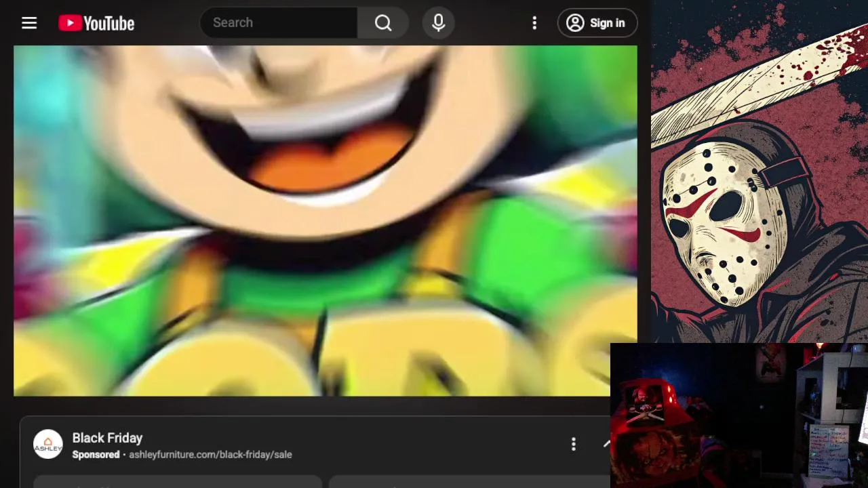
Task: Open the Black Friday ad title
Action: (107, 438)
